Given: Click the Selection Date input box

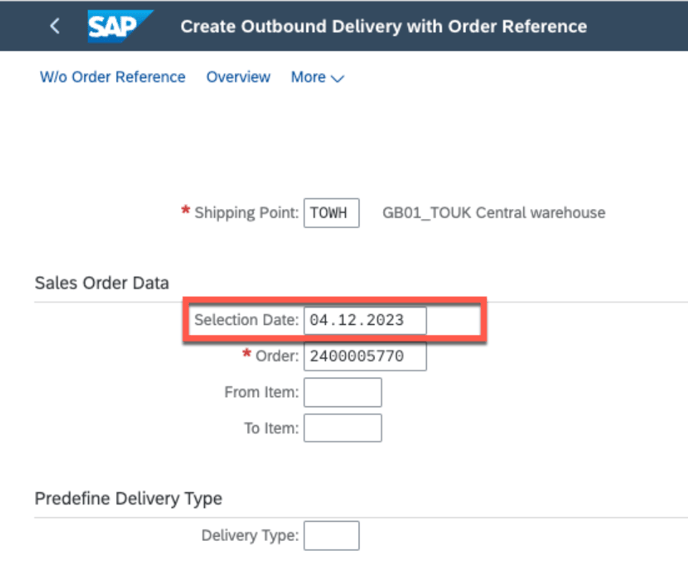Looking at the screenshot, I should 365,320.
